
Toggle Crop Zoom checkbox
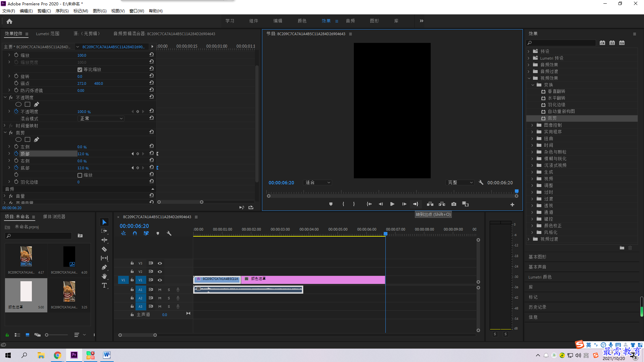(80, 175)
